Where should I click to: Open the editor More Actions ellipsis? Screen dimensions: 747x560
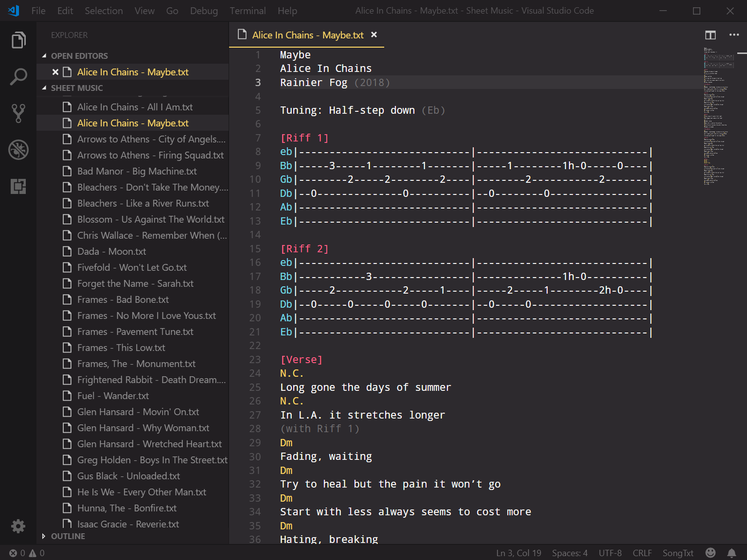[x=734, y=35]
